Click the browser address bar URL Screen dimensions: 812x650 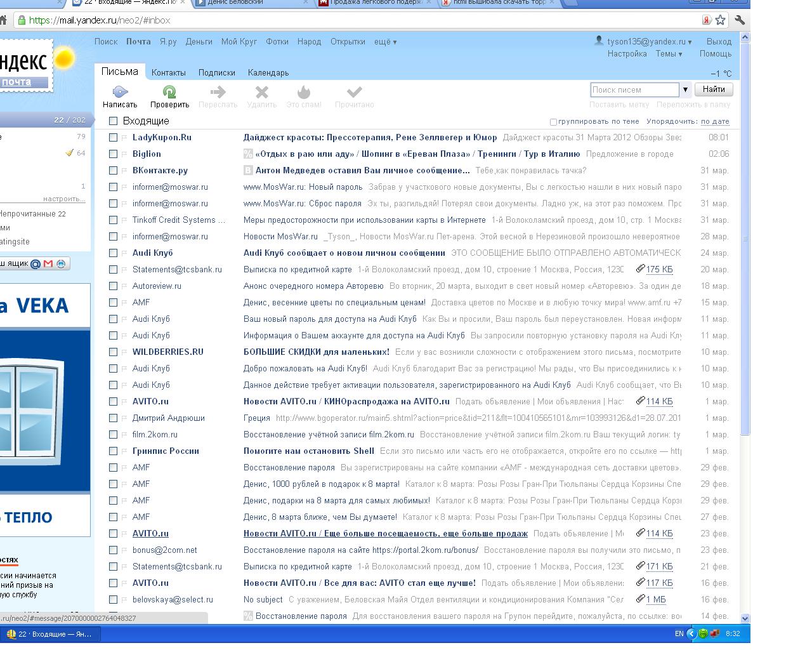point(100,20)
